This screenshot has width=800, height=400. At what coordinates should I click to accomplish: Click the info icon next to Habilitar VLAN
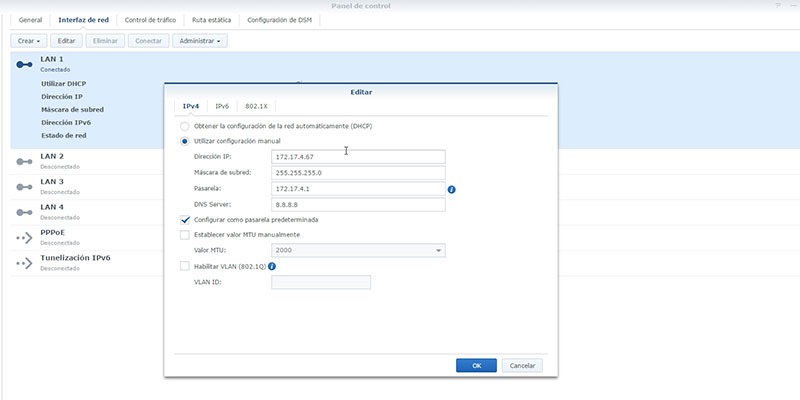point(272,266)
